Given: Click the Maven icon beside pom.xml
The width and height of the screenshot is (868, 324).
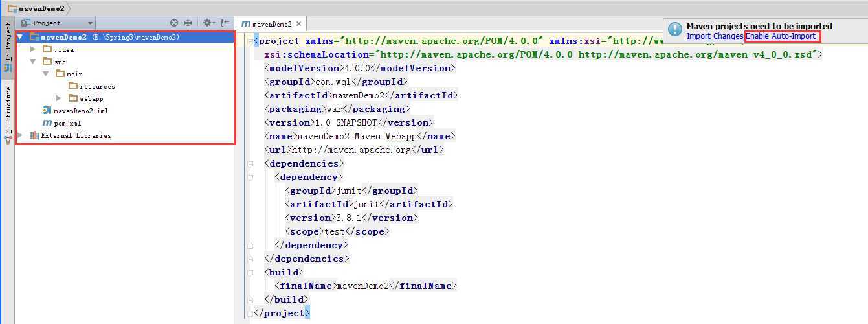Looking at the screenshot, I should click(47, 123).
